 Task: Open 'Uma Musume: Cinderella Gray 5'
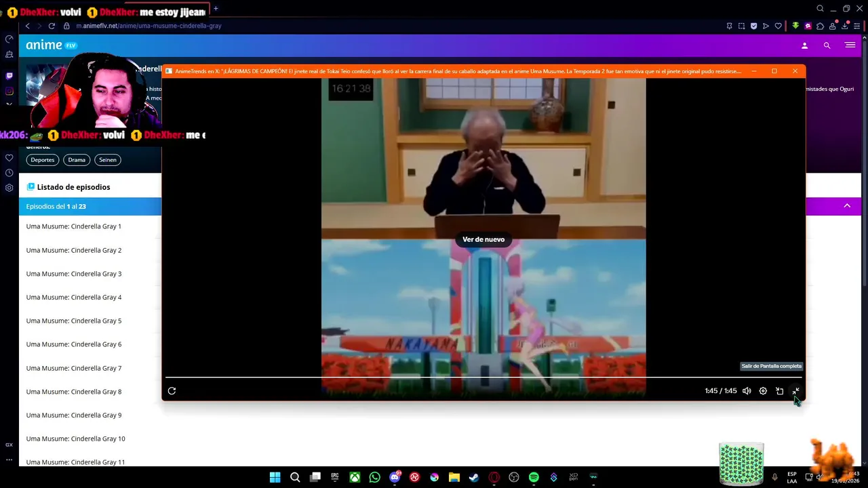74,321
